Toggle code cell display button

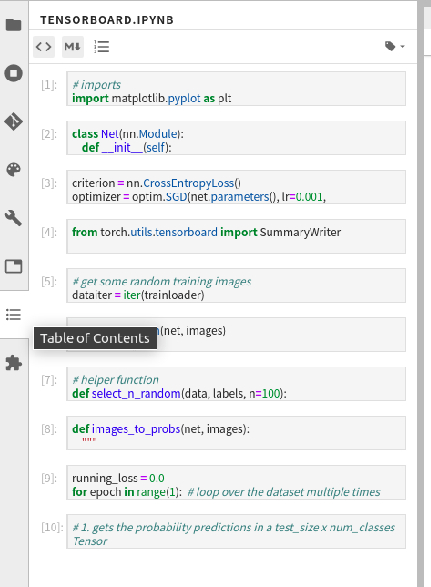(x=44, y=47)
